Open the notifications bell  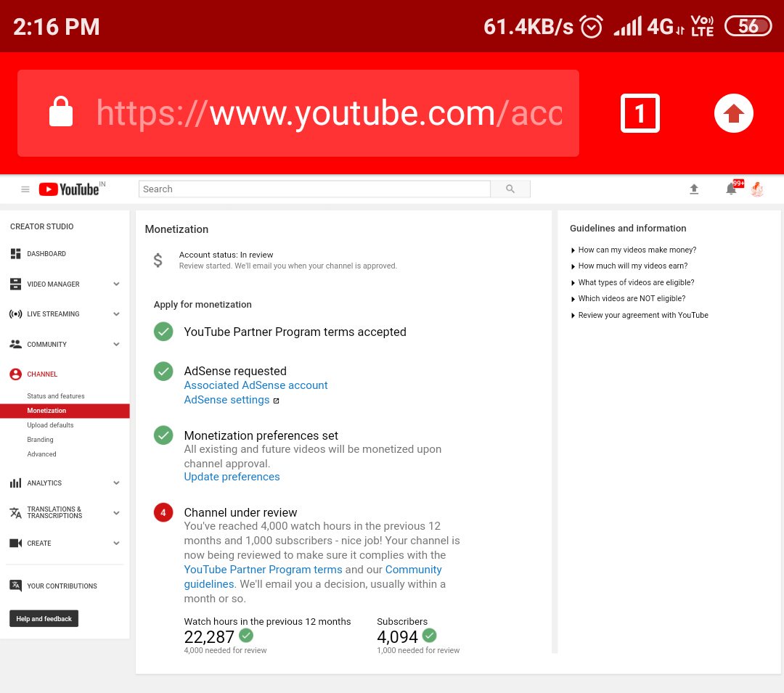(731, 189)
